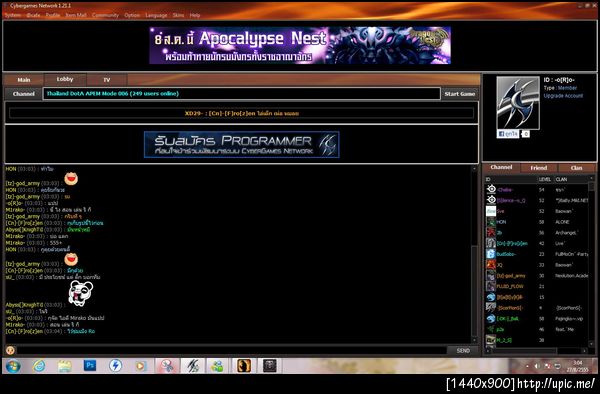600x394 pixels.
Task: Open the Programmer recruitment banner
Action: (242, 144)
